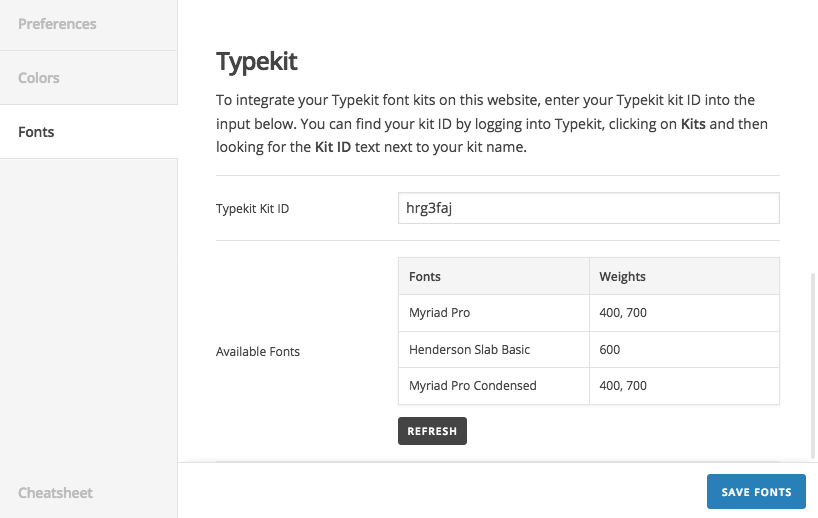Image resolution: width=818 pixels, height=518 pixels.
Task: Select the Henderson Slab Basic font row
Action: (469, 350)
